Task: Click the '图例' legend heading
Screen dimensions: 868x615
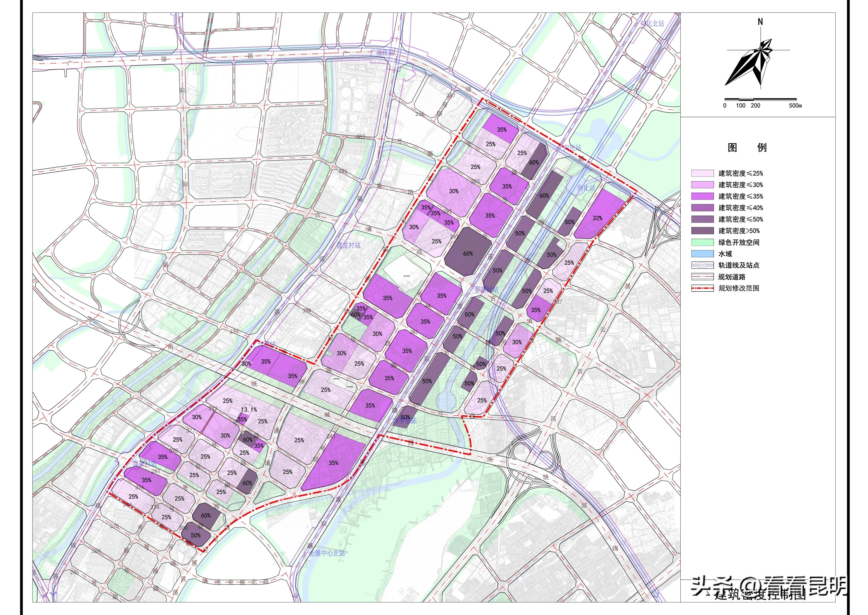Action: (x=747, y=147)
